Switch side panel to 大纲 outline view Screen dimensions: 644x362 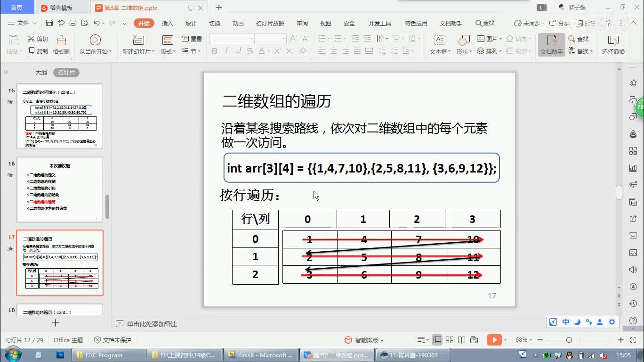(x=41, y=73)
